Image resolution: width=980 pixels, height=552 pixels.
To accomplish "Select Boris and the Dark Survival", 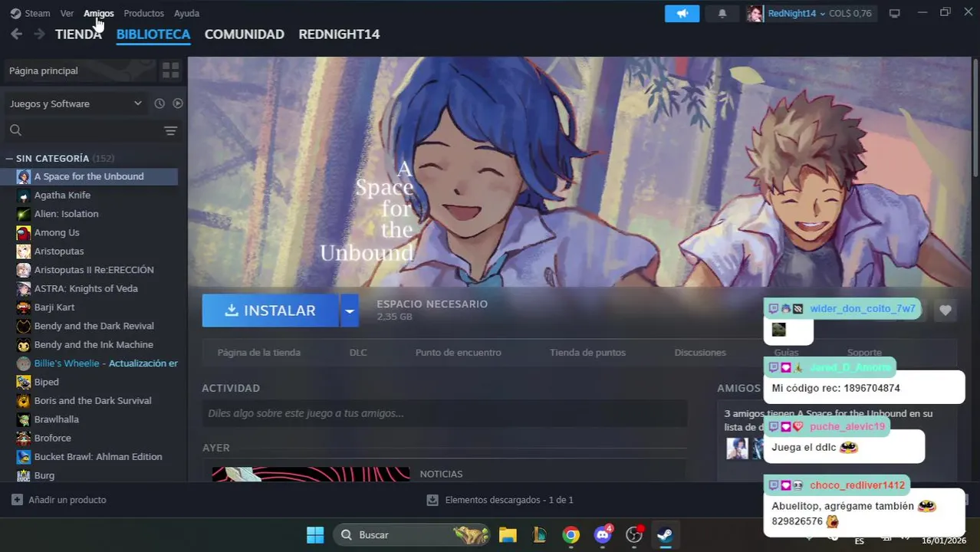I will point(92,401).
